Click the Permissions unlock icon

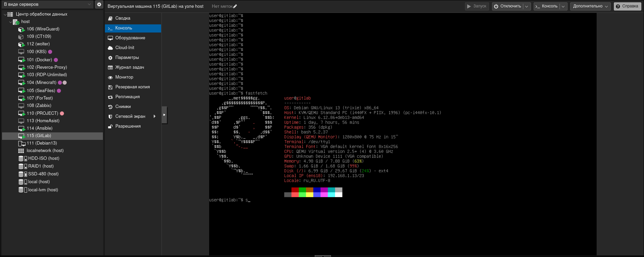pos(110,126)
